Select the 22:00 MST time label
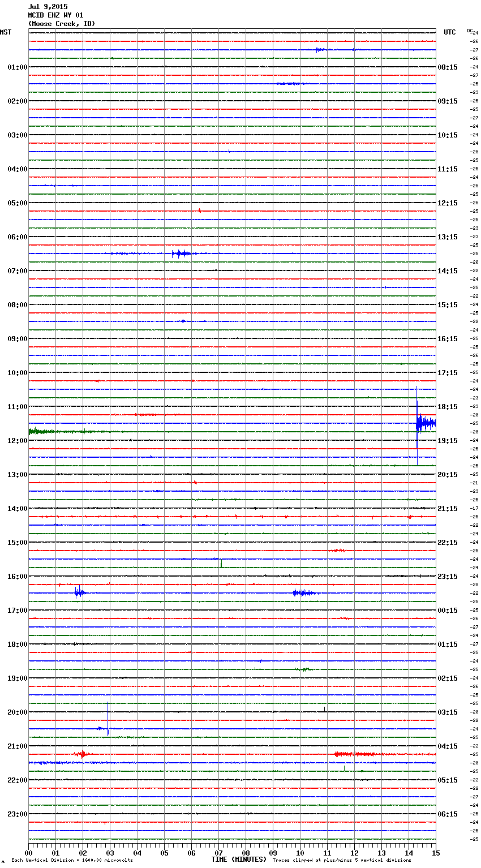Viewport: 481px width, 868px height. 18,780
